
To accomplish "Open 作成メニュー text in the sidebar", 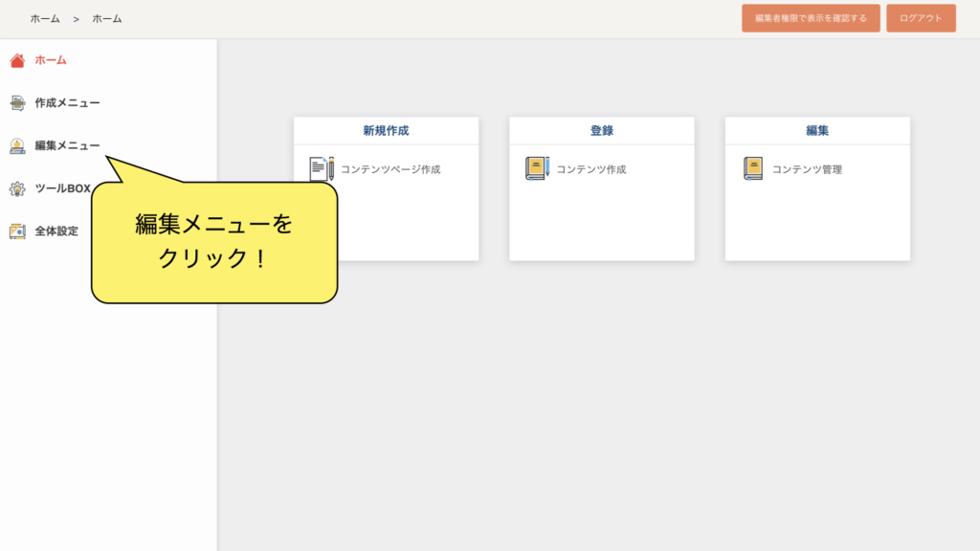I will 67,103.
